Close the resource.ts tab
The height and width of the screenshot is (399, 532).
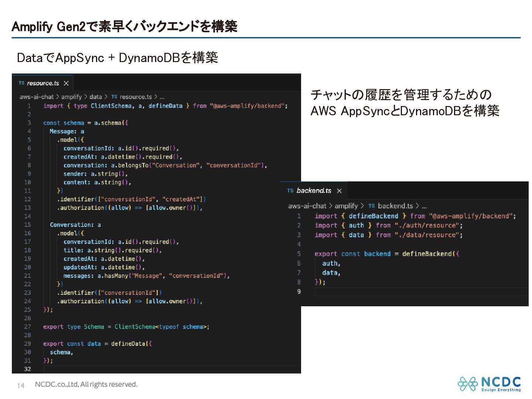(66, 83)
